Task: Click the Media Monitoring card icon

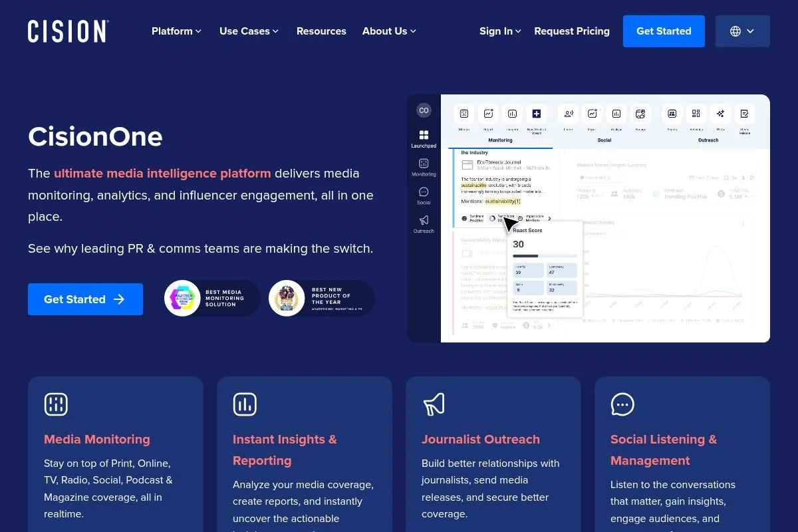Action: click(56, 404)
